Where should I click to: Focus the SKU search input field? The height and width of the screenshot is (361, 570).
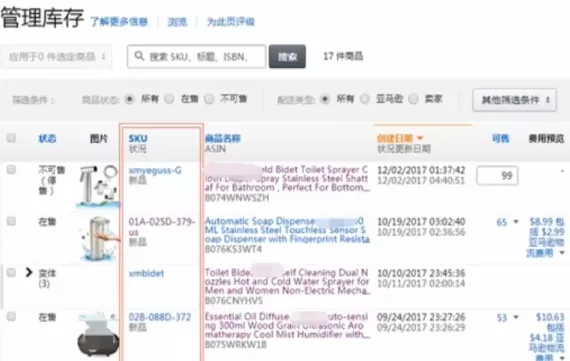[197, 56]
